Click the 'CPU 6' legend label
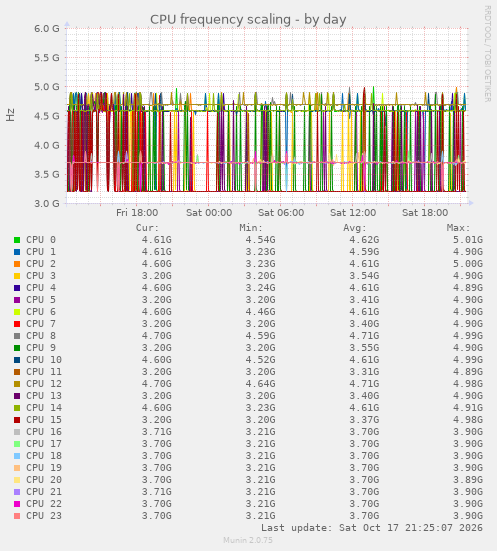 pos(41,312)
